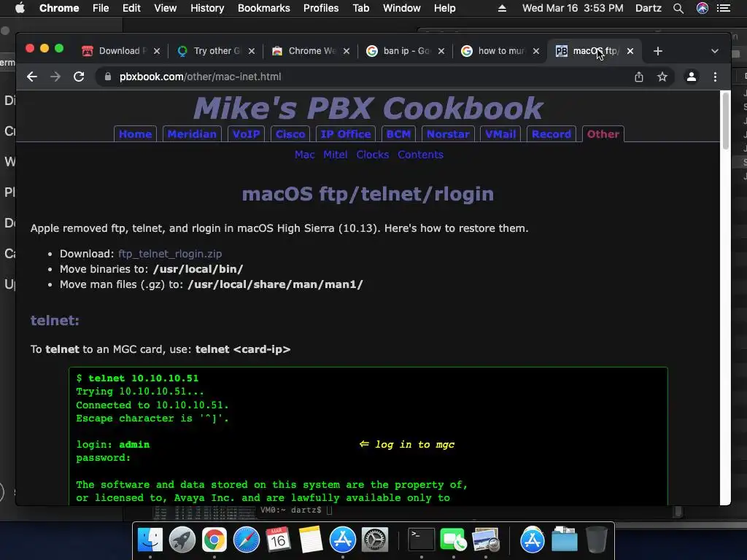747x560 pixels.
Task: Open the Other nav tab
Action: 603,134
